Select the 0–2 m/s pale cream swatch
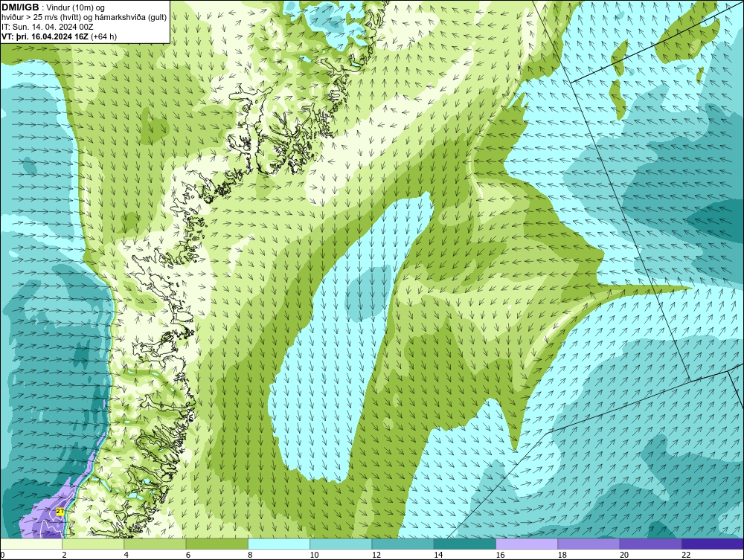 pos(31,544)
